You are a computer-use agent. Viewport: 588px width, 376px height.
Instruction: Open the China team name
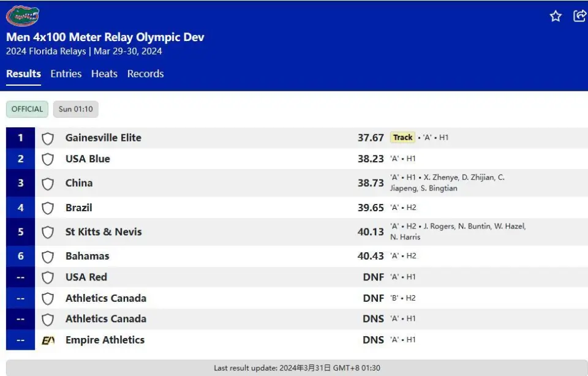pos(79,183)
